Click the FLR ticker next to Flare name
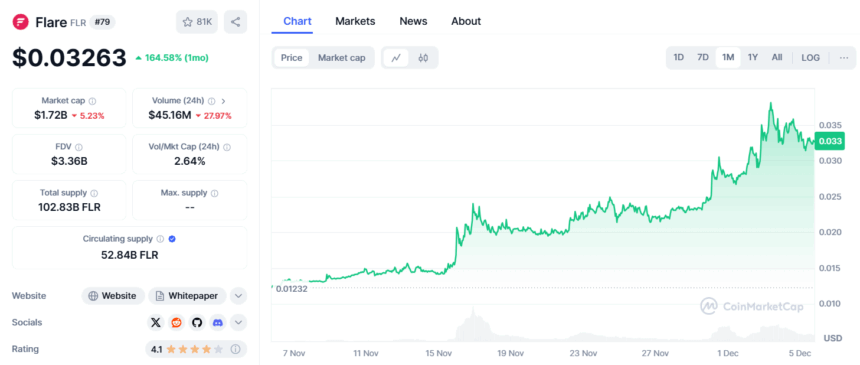 (78, 23)
